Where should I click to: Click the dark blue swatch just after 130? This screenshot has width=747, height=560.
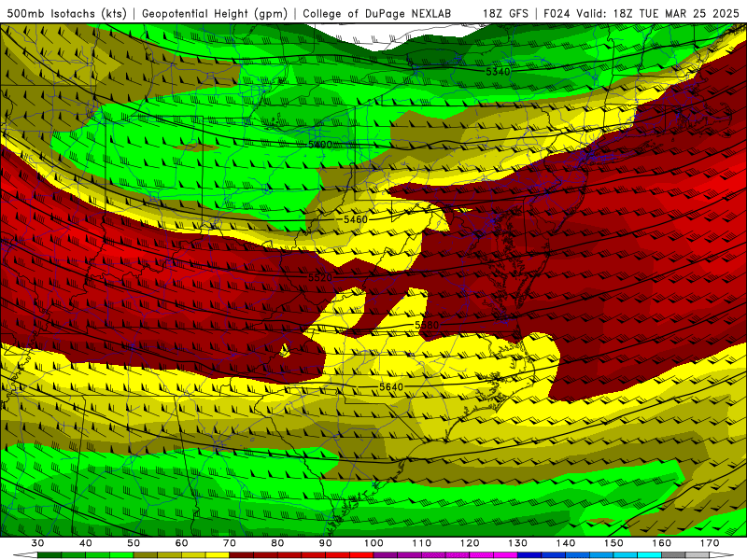[x=529, y=555]
